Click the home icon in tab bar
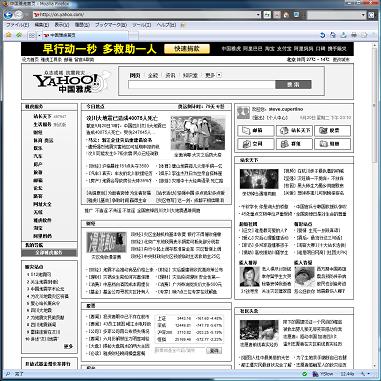Image resolution: width=381 pixels, height=381 pixels. (9, 35)
